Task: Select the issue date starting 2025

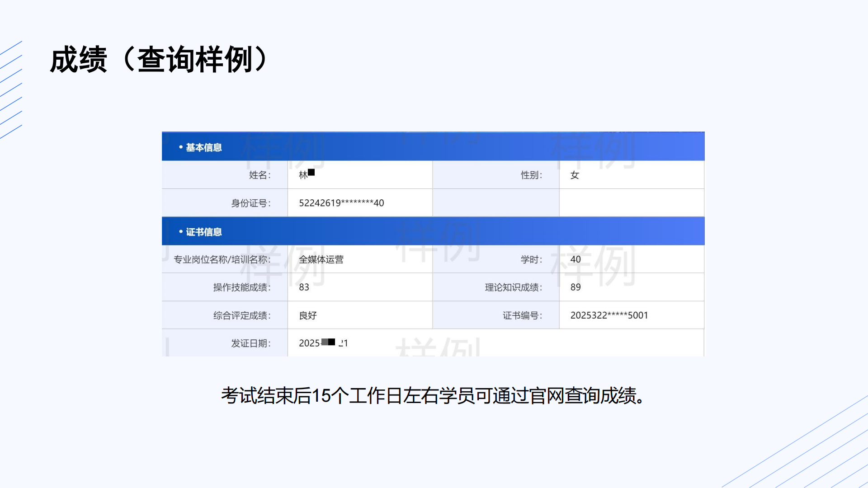Action: pos(323,343)
